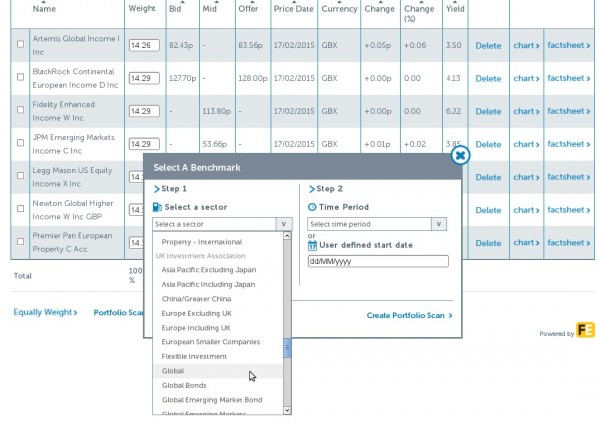Viewport: 600px width, 428px height.
Task: Open chart for Legg Mason US Equity
Action: coord(526,177)
